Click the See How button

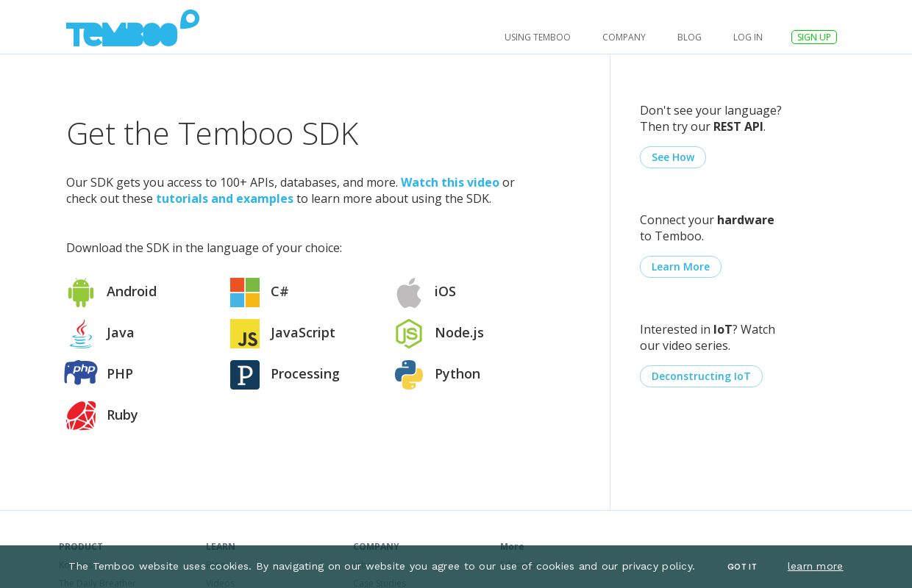[673, 157]
